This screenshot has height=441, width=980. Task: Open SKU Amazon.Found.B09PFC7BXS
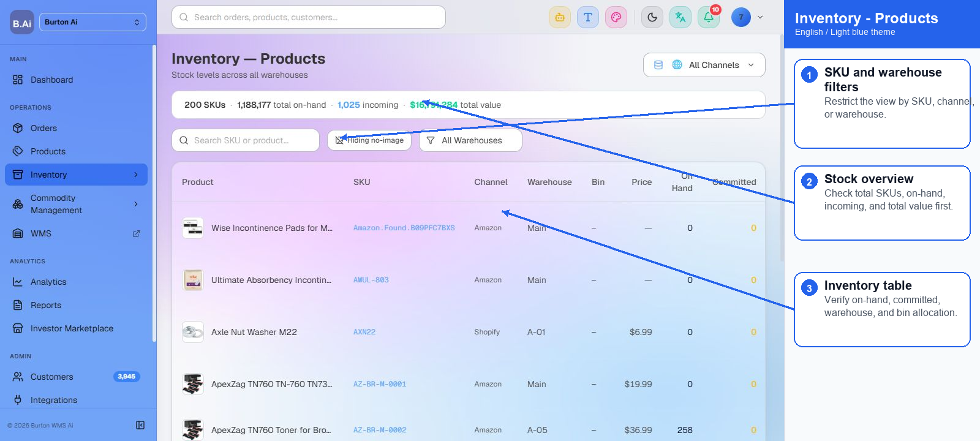click(404, 228)
